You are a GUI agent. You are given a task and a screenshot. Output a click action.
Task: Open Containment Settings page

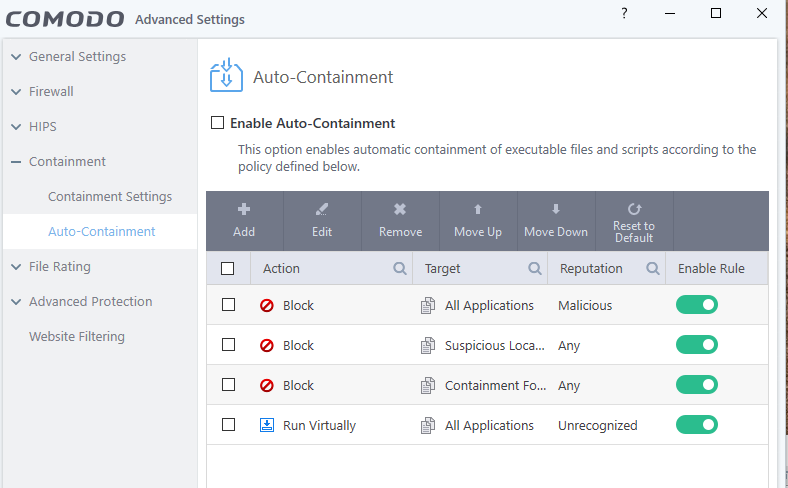[x=110, y=197]
